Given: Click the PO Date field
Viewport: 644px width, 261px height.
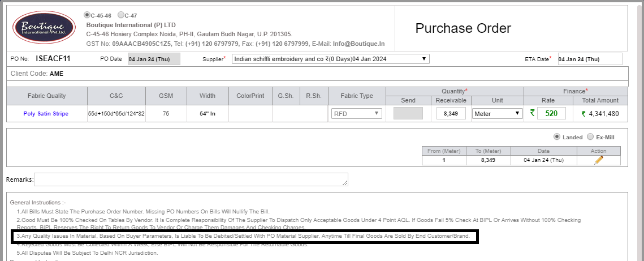Looking at the screenshot, I should (154, 59).
